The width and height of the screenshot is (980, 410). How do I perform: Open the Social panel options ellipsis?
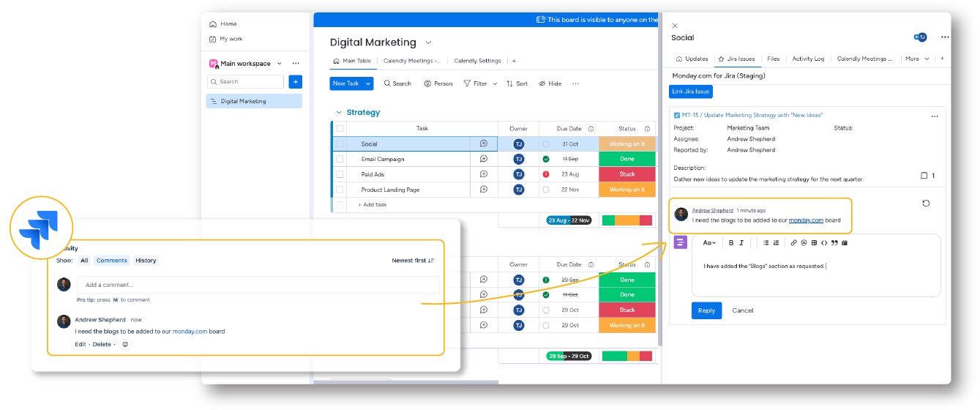945,37
